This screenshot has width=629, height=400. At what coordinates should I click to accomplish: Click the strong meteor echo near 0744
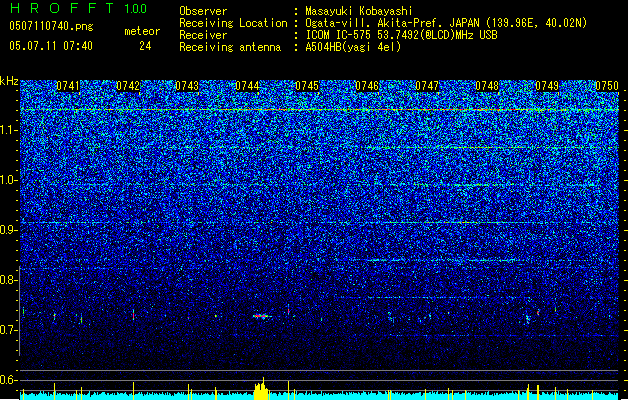[261, 316]
